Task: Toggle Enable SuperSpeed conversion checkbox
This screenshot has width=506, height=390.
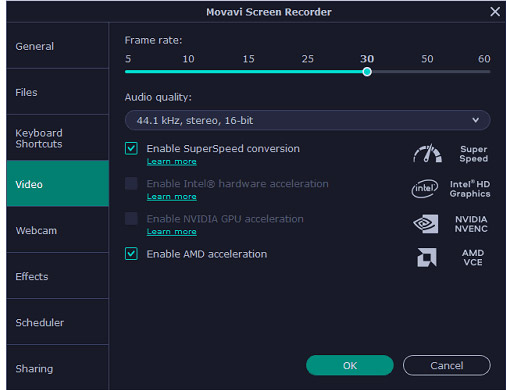Action: point(131,149)
